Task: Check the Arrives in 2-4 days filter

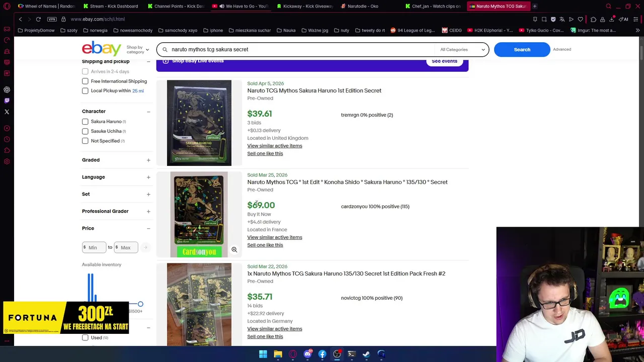Action: (x=85, y=71)
